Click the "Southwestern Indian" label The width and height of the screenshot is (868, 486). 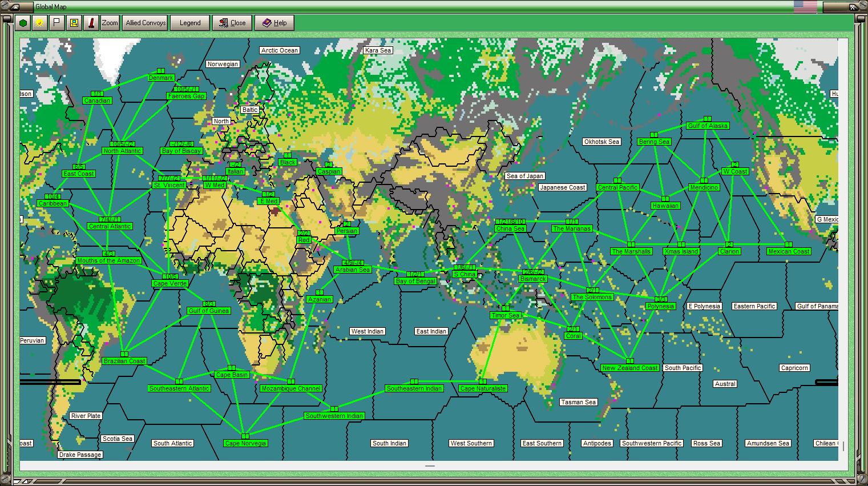coord(334,416)
